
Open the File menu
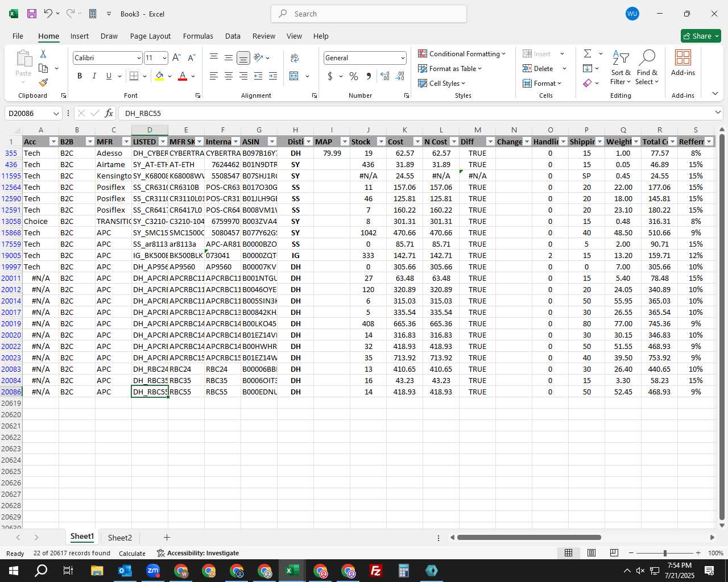(18, 36)
